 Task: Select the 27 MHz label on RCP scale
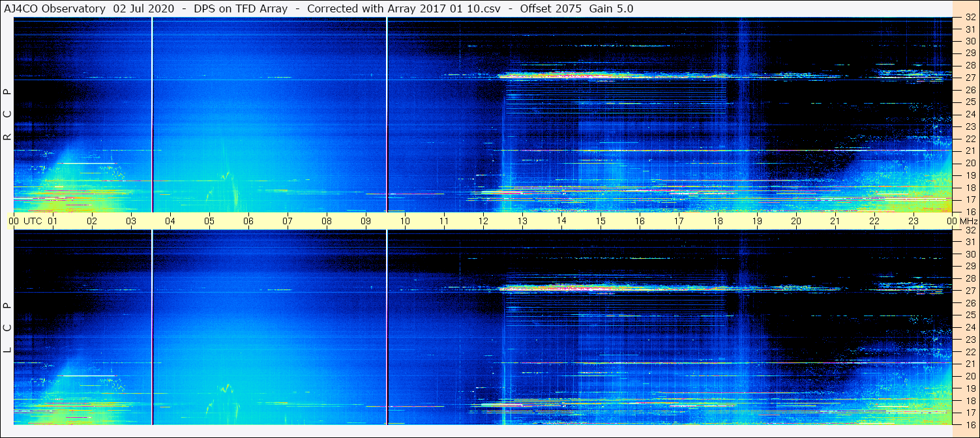(x=969, y=78)
